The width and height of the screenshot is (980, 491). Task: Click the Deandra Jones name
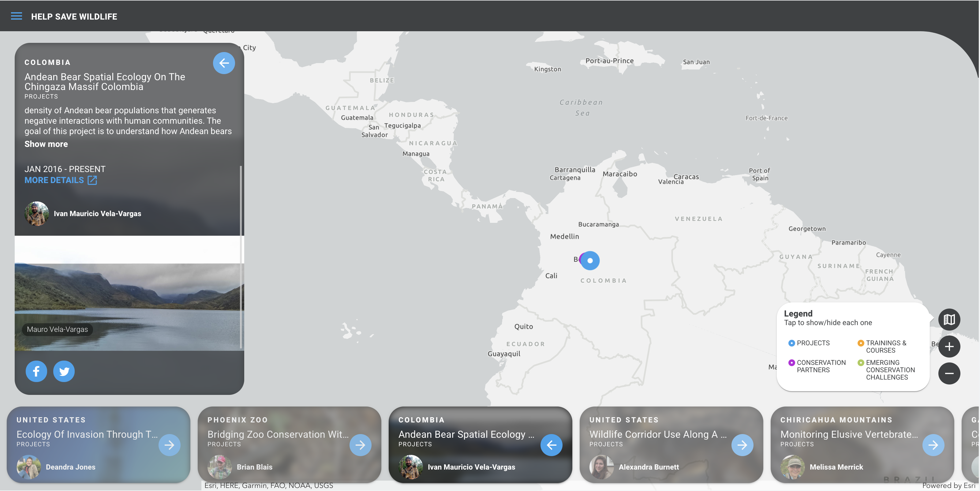(70, 467)
